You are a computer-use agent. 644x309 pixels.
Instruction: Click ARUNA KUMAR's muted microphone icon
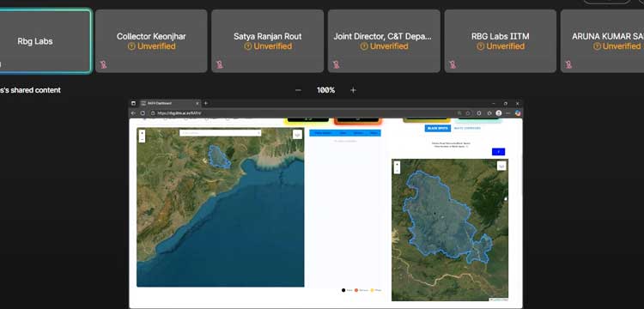568,64
